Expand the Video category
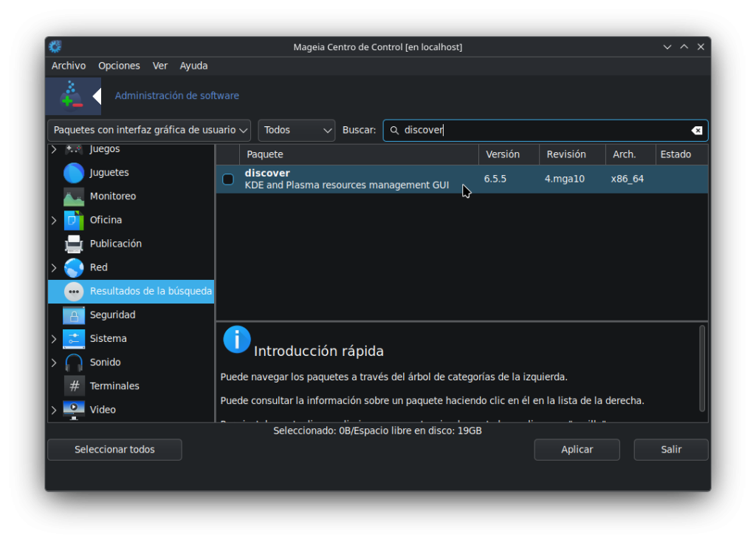 [x=54, y=410]
